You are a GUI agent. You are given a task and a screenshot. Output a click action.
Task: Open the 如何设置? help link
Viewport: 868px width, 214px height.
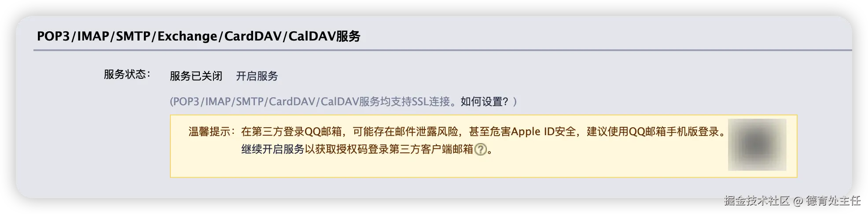[x=484, y=102]
